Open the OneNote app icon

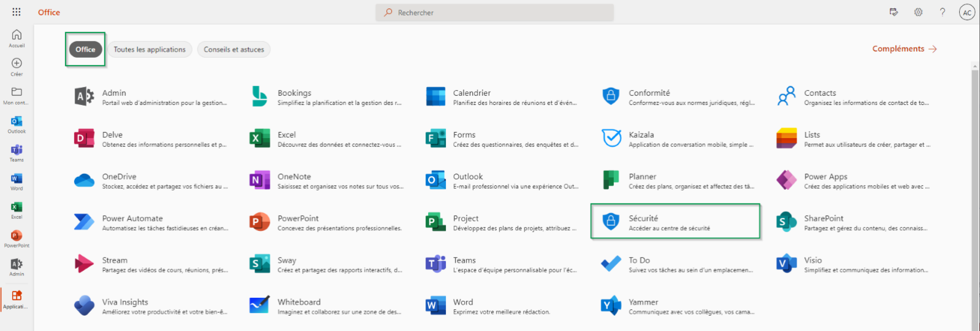pos(259,180)
